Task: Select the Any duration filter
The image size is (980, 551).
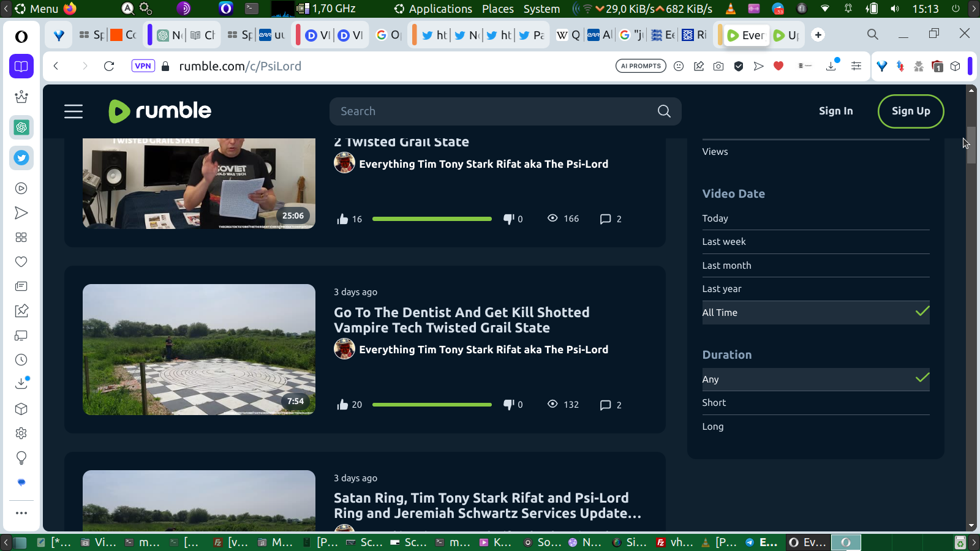Action: [x=816, y=380]
